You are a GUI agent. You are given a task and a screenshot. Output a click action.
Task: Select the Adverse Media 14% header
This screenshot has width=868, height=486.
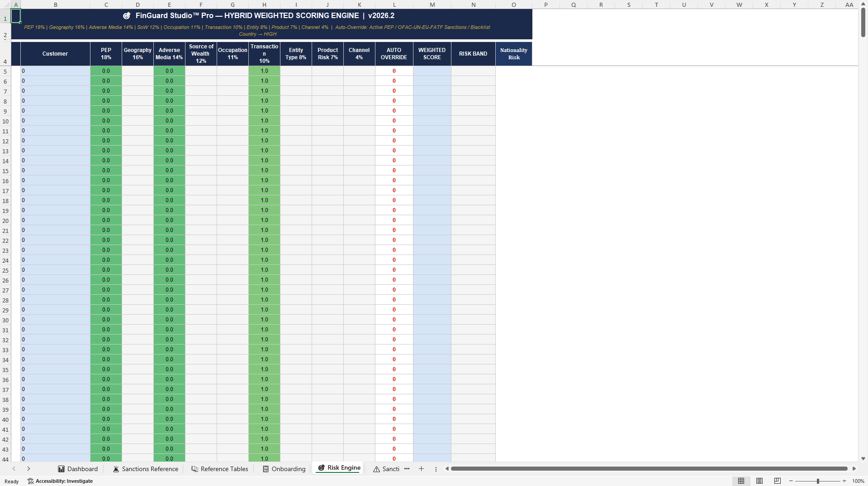pos(169,54)
